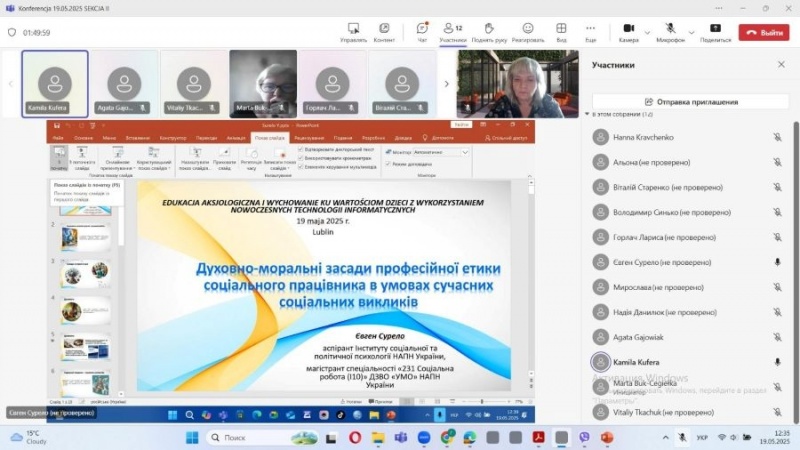Viewport: 800px width, 450px height.
Task: Click the Поделиться (Share) screen icon
Action: [715, 30]
